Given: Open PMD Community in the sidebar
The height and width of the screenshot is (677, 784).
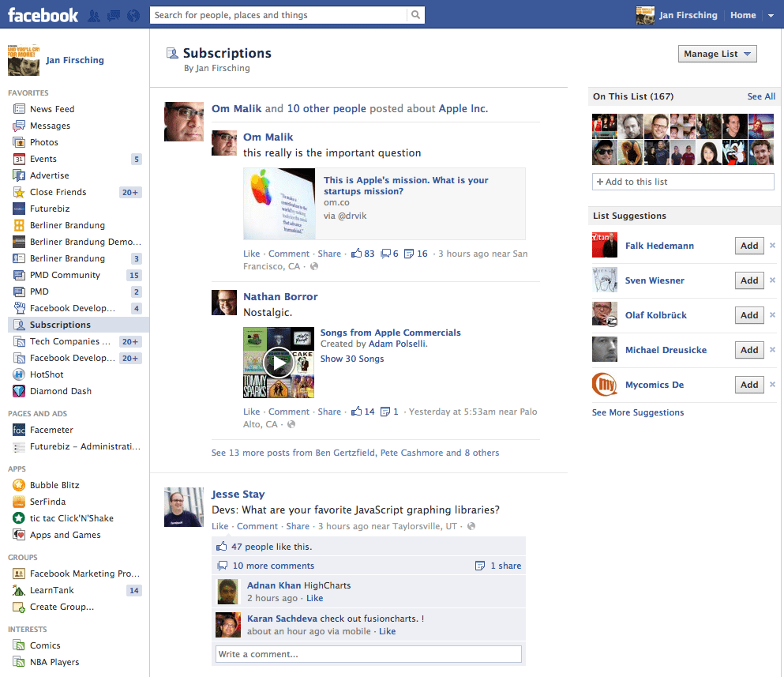Looking at the screenshot, I should click(x=65, y=275).
